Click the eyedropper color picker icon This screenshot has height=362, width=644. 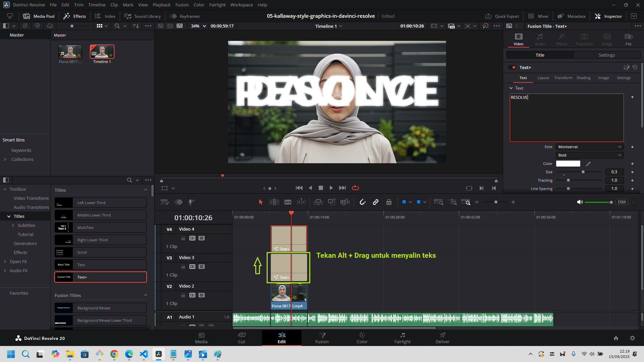coord(588,164)
